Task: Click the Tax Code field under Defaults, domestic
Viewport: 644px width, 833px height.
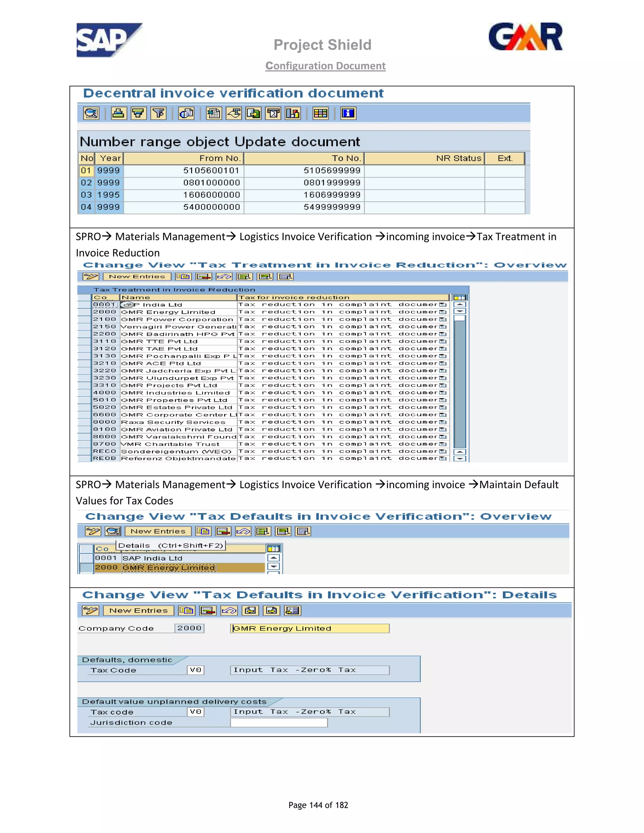Action: click(x=196, y=670)
